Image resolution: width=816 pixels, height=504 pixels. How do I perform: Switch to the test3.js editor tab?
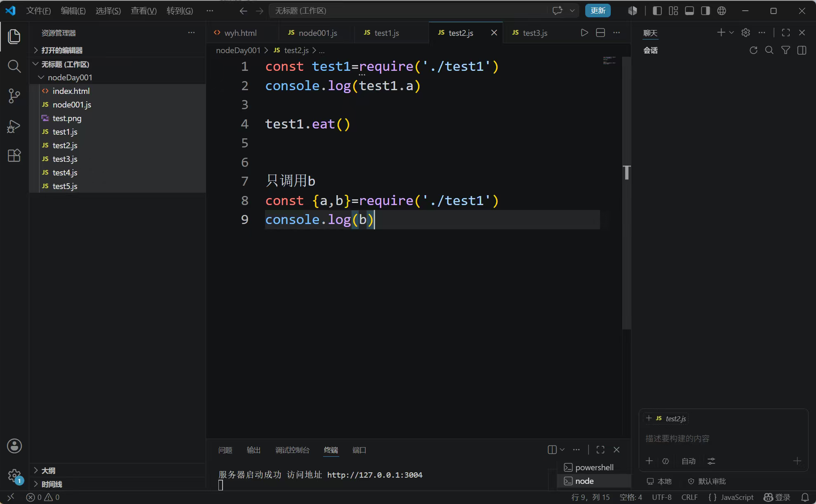535,33
